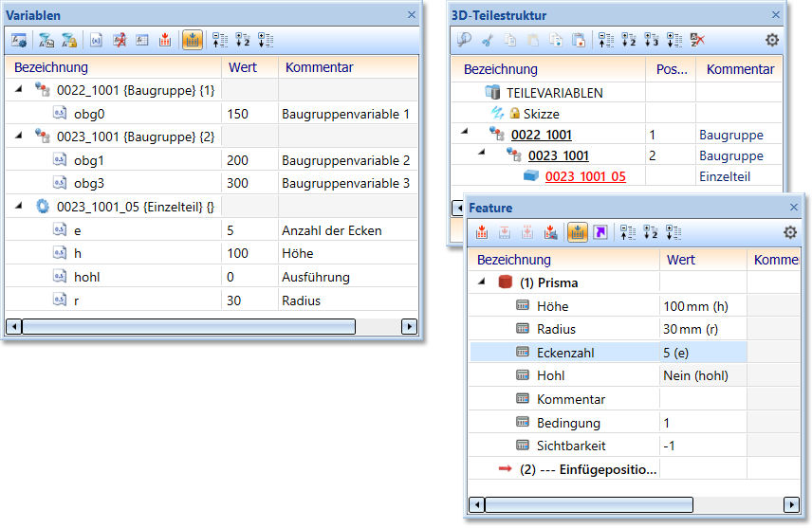This screenshot has width=812, height=528.
Task: Collapse the 0023_1001 {Baugruppe} {2} node in Variablen
Action: pyautogui.click(x=19, y=136)
